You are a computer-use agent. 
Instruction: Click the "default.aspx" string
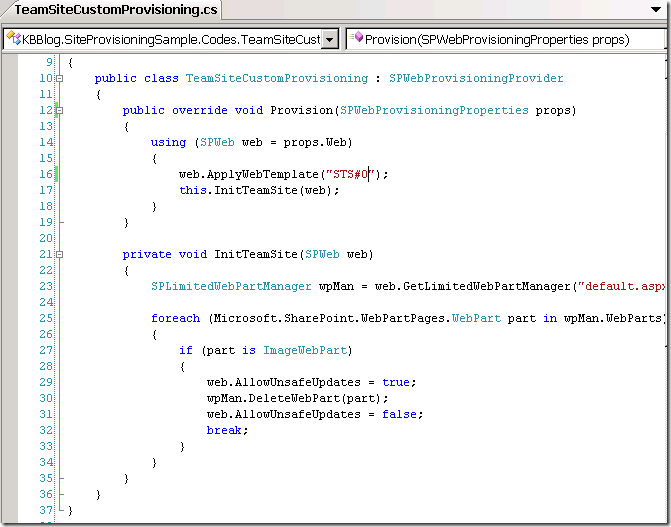pos(622,286)
